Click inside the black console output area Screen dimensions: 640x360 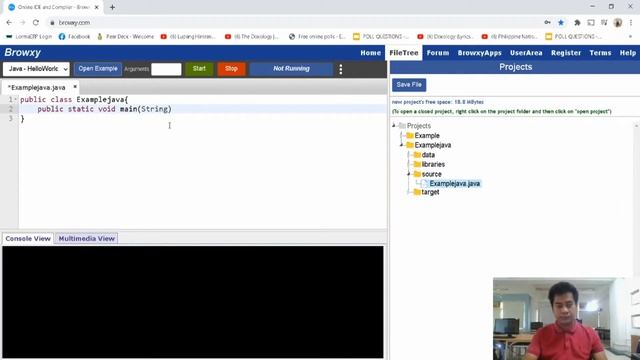(193, 302)
